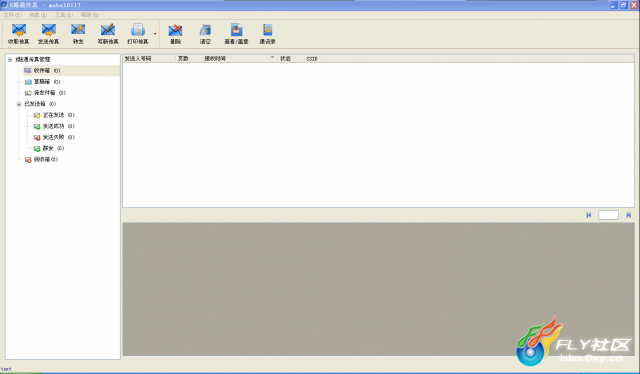This screenshot has width=640, height=374.
Task: Click the Forward (转发) toolbar icon
Action: click(78, 30)
